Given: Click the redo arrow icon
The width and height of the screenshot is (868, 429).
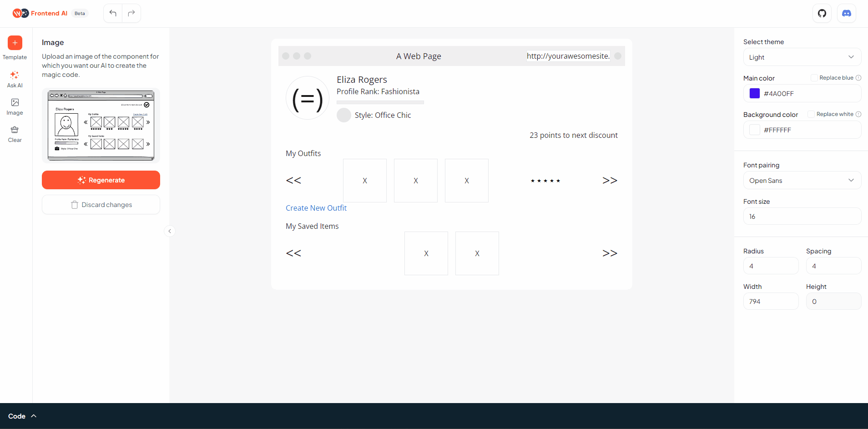Looking at the screenshot, I should pos(131,13).
